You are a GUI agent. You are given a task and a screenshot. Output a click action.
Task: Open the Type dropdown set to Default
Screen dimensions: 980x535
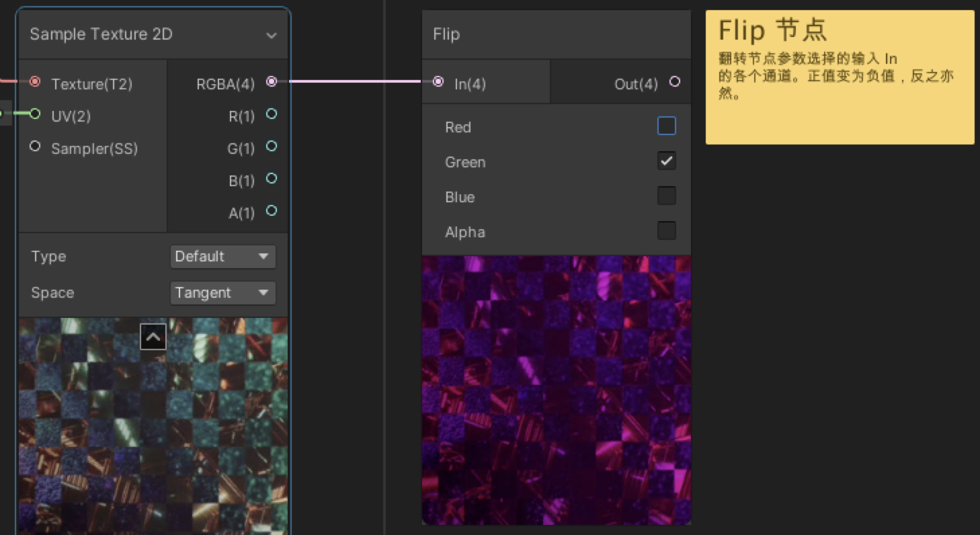(x=222, y=256)
